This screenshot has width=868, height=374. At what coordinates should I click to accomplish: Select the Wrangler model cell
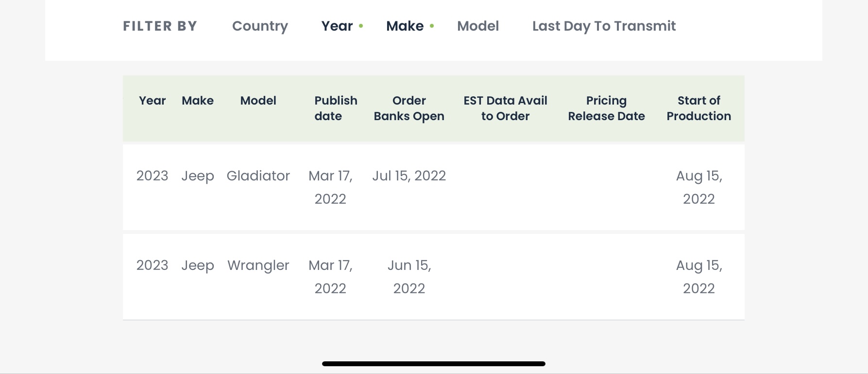click(258, 266)
